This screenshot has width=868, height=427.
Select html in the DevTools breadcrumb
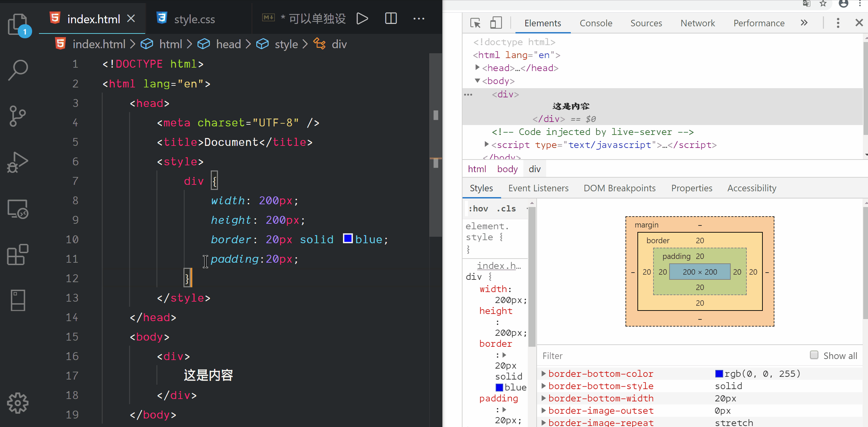[x=477, y=169]
